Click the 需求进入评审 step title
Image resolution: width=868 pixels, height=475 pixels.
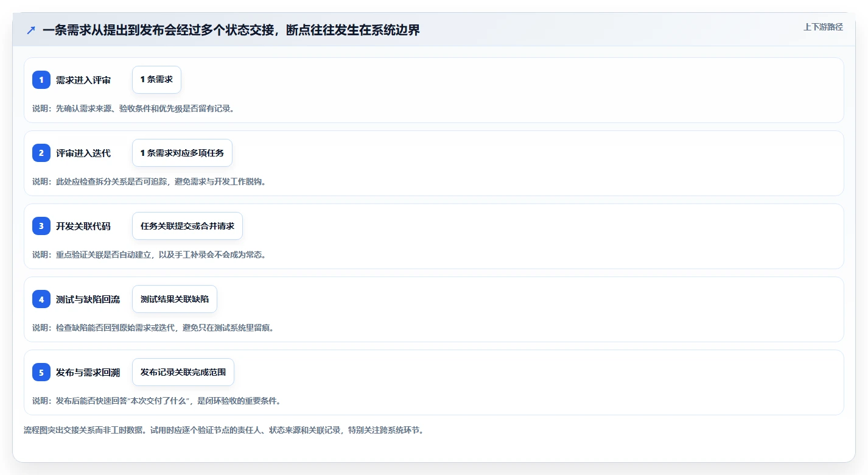(83, 80)
